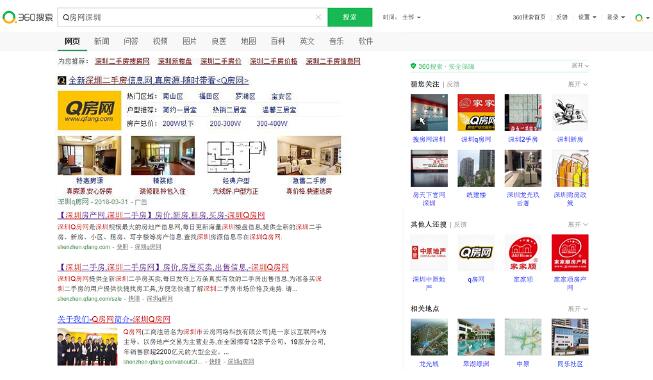The height and width of the screenshot is (380, 653).
Task: Expand the 相关地点 section
Action: click(x=578, y=309)
